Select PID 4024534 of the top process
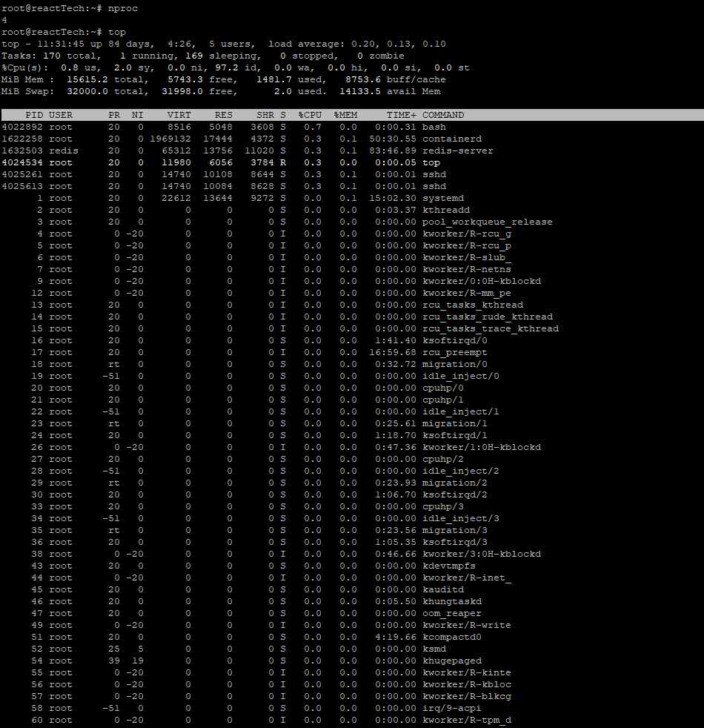Viewport: 704px width, 728px height. [22, 162]
